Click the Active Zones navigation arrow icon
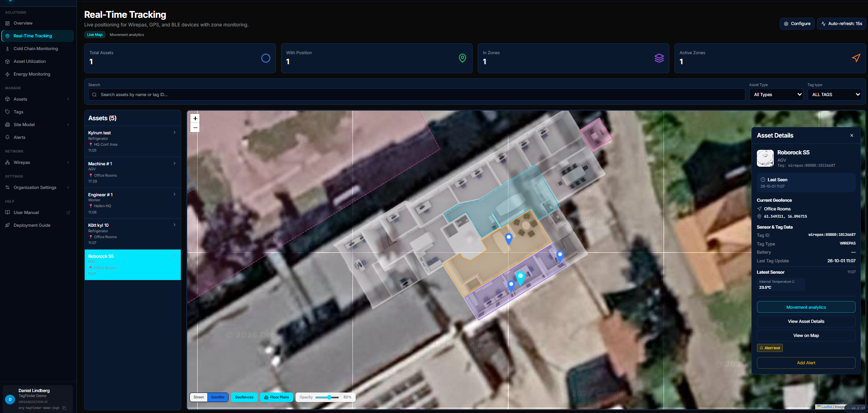The image size is (868, 413). click(x=856, y=58)
